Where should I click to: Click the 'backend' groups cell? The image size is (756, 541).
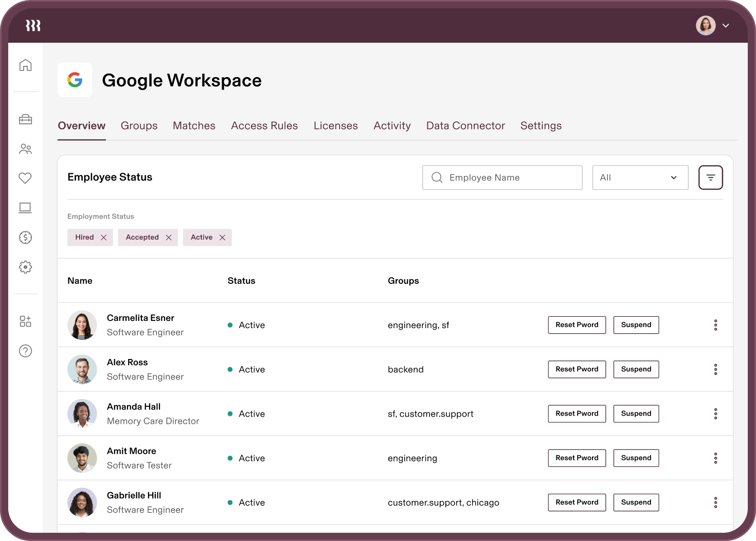tap(406, 369)
